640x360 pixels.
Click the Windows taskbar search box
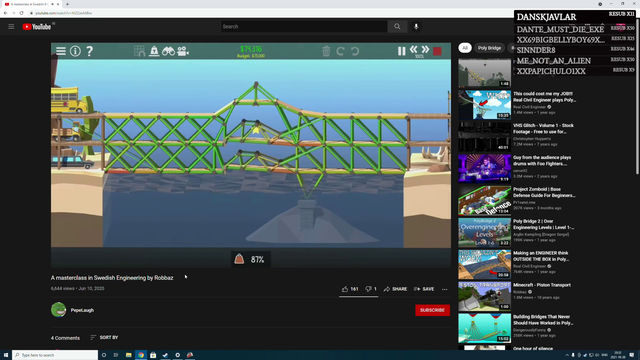coord(55,355)
